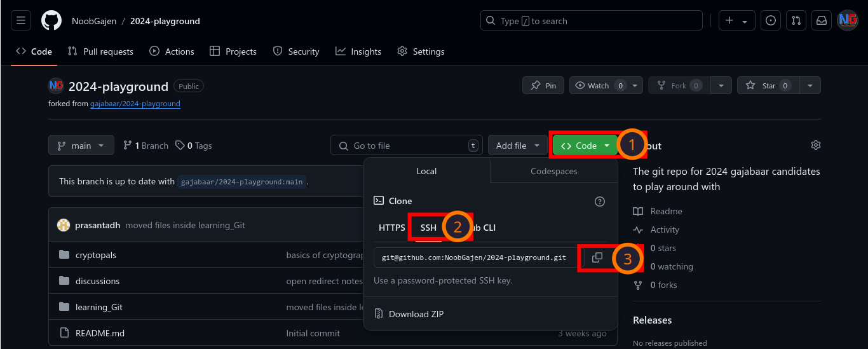
Task: Open the main branch selector dropdown
Action: [x=81, y=146]
